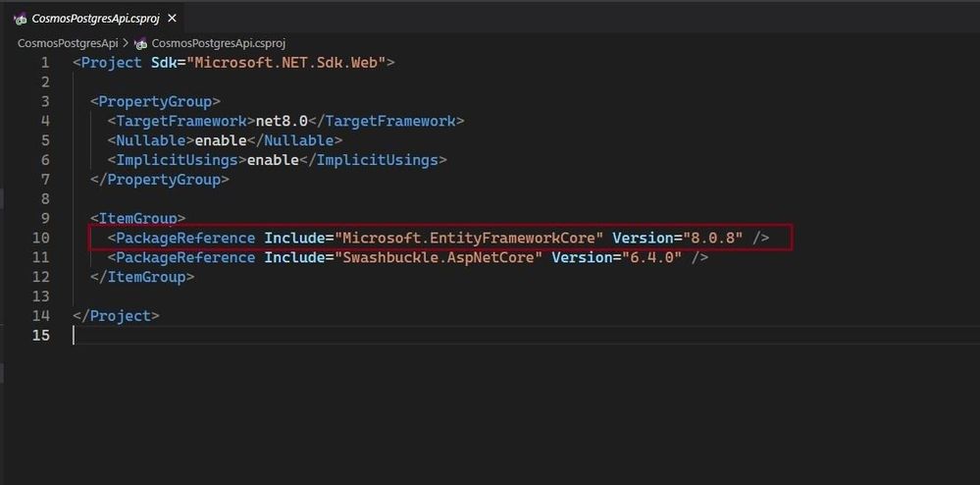Click "Microsoft.NET.Sdk.Web" attribute value
This screenshot has height=485, width=980.
[286, 63]
